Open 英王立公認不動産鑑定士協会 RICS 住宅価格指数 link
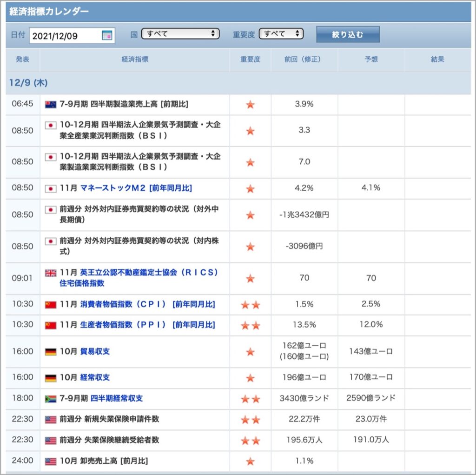The image size is (476, 475). point(139,277)
